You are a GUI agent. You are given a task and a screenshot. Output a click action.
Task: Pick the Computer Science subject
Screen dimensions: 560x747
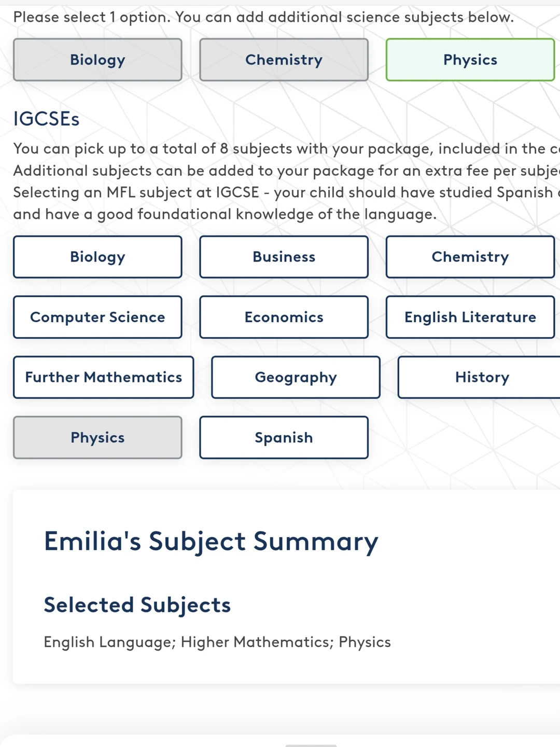97,317
